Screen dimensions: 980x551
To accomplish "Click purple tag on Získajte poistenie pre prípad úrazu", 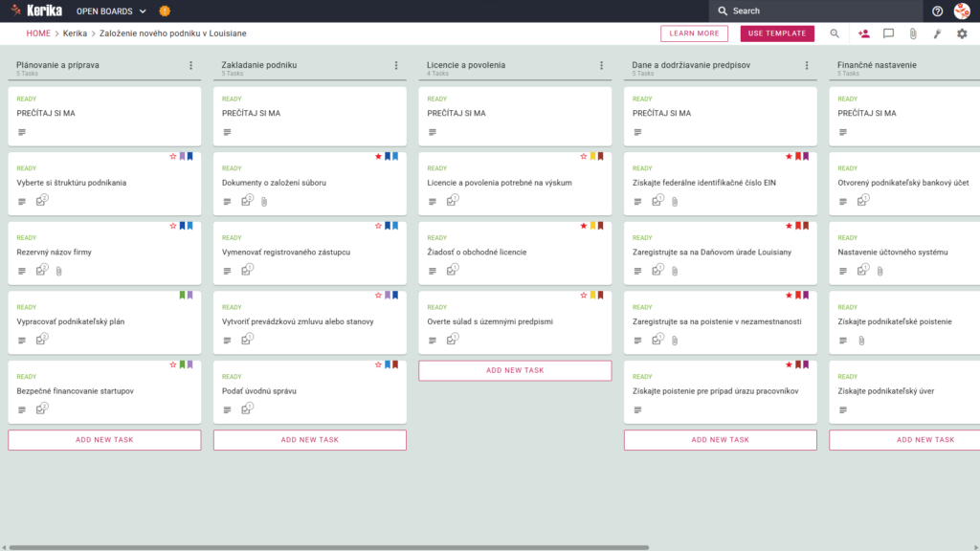I will click(x=806, y=364).
